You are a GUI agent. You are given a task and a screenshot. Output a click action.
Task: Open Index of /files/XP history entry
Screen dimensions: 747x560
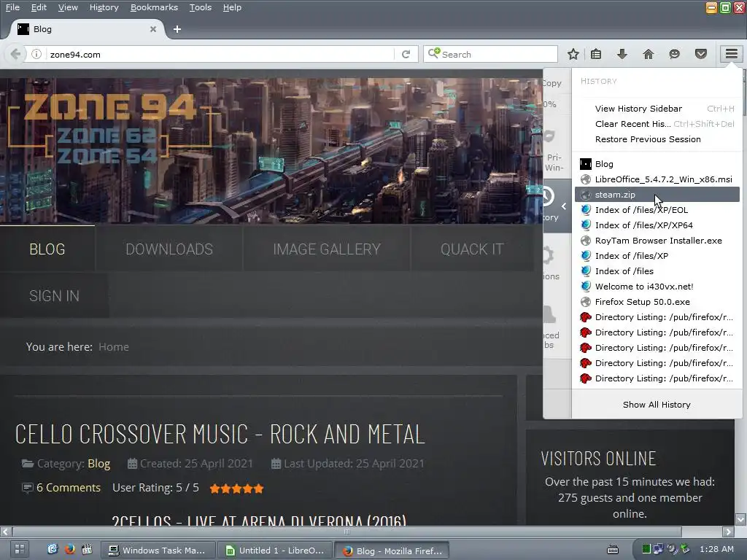pos(657,256)
